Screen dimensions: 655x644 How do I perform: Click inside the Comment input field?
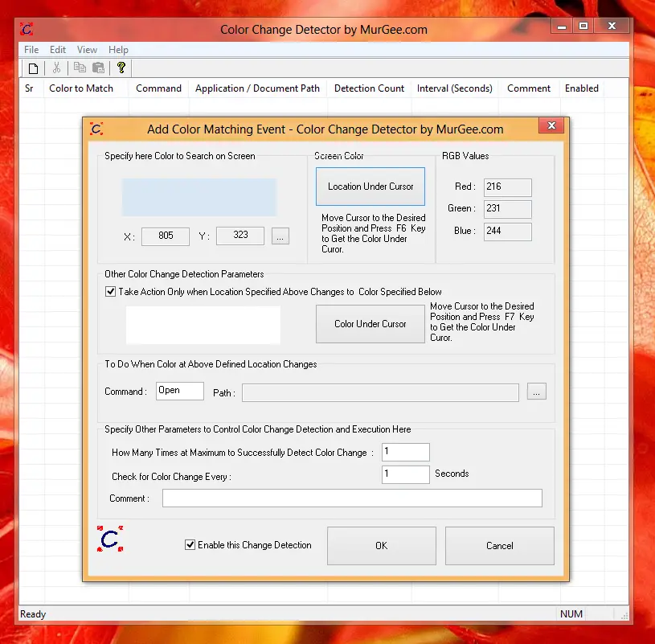pos(351,498)
